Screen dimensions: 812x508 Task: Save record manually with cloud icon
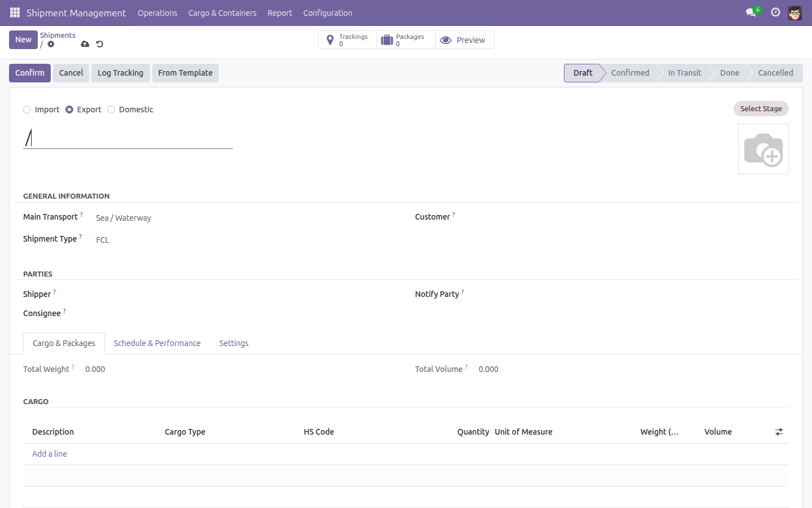(85, 44)
